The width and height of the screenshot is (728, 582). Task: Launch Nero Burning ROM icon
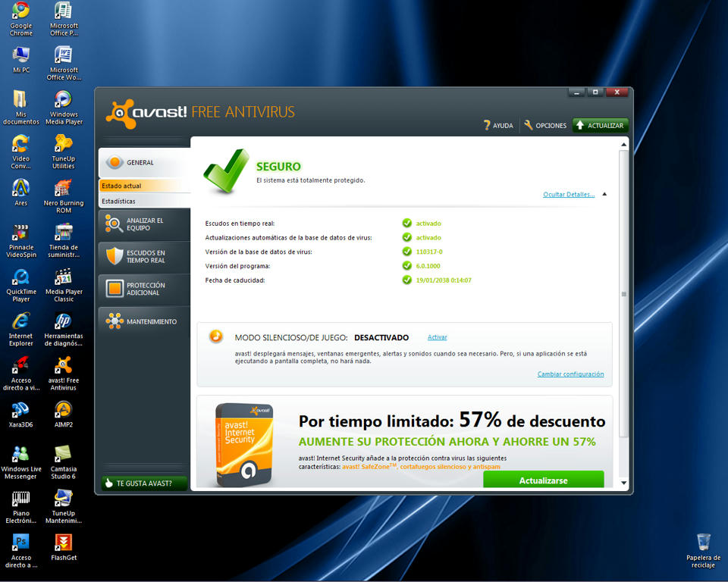tap(64, 196)
